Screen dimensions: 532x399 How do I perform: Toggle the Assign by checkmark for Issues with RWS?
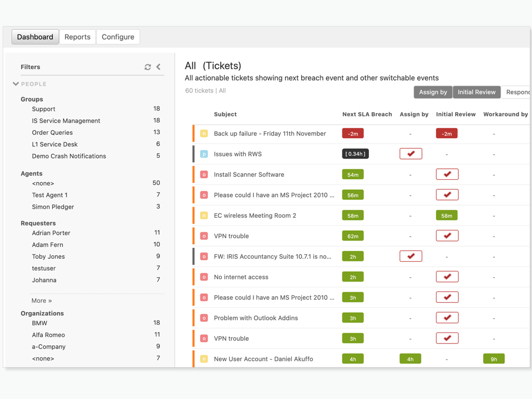pyautogui.click(x=410, y=154)
